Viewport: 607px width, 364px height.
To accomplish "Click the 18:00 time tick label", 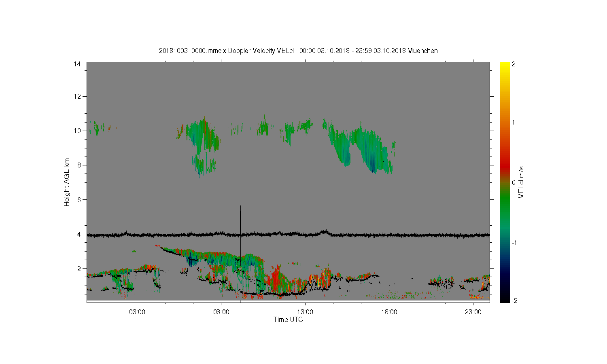I will 389,312.
